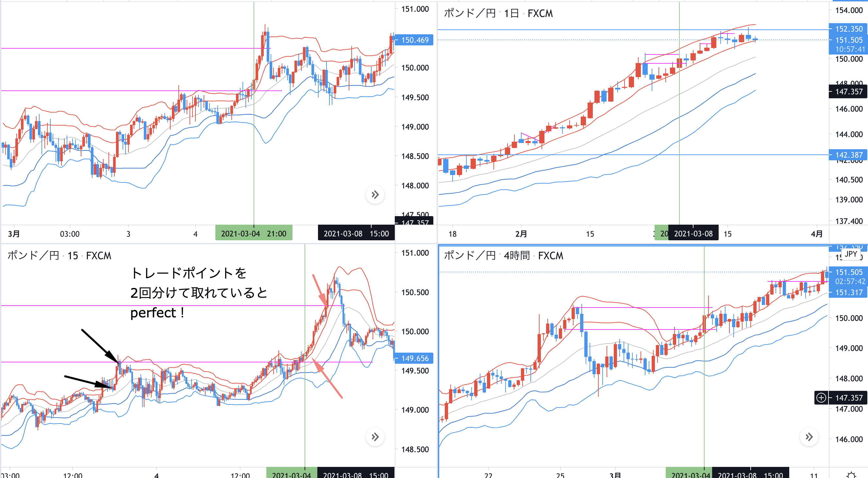Click the 150.469 current price label

414,40
